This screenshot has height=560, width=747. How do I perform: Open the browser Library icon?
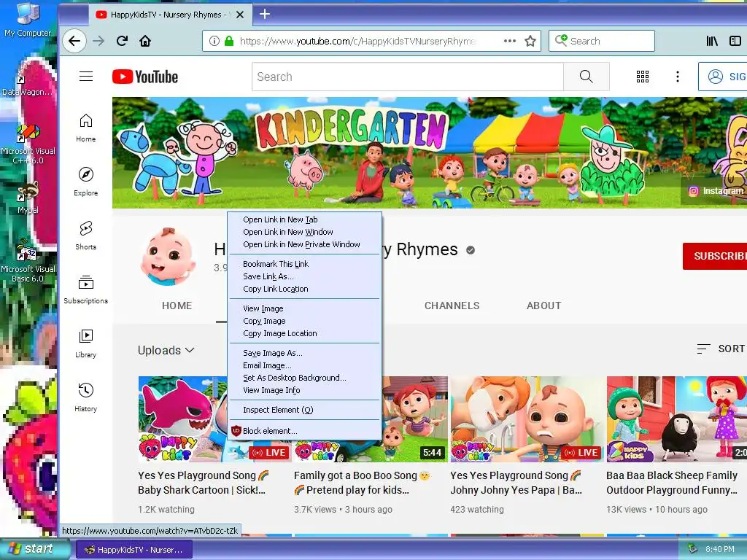tap(712, 41)
